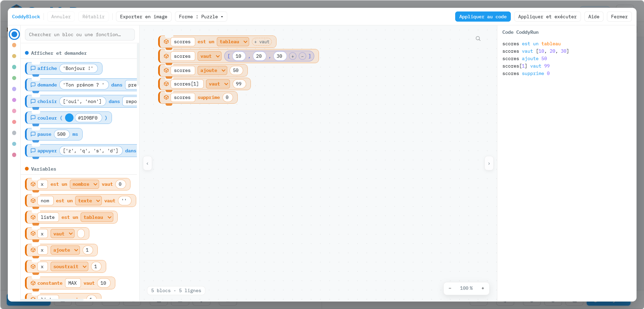The image size is (644, 309).
Task: Zoom in with the plus button
Action: (483, 288)
